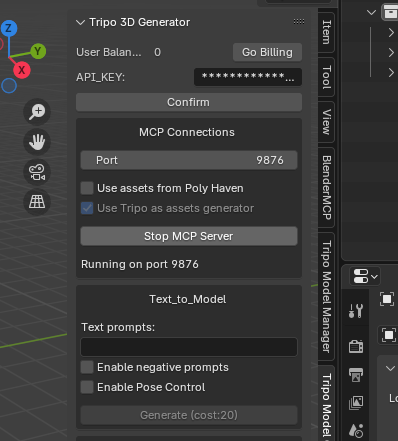Open the Scene properties icon
This screenshot has width=398, height=441.
[356, 431]
